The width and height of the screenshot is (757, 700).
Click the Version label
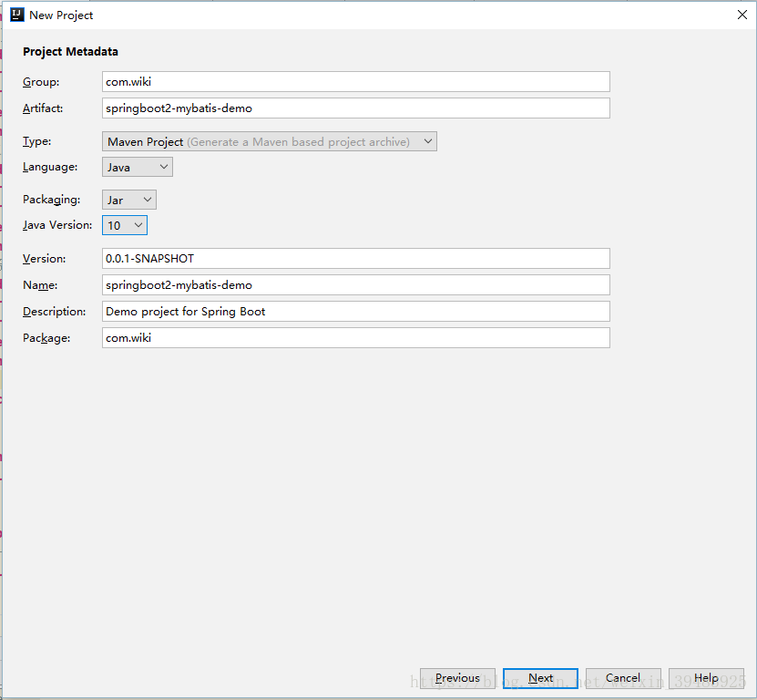pos(45,259)
